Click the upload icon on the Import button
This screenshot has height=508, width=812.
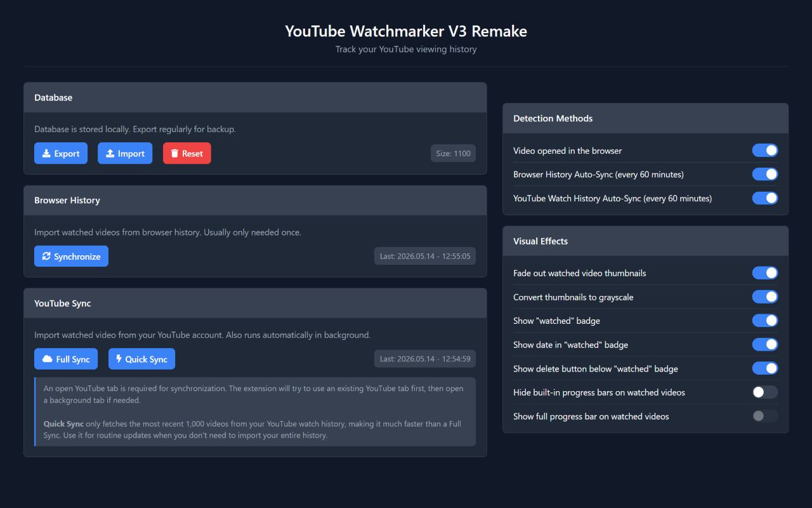(x=110, y=154)
